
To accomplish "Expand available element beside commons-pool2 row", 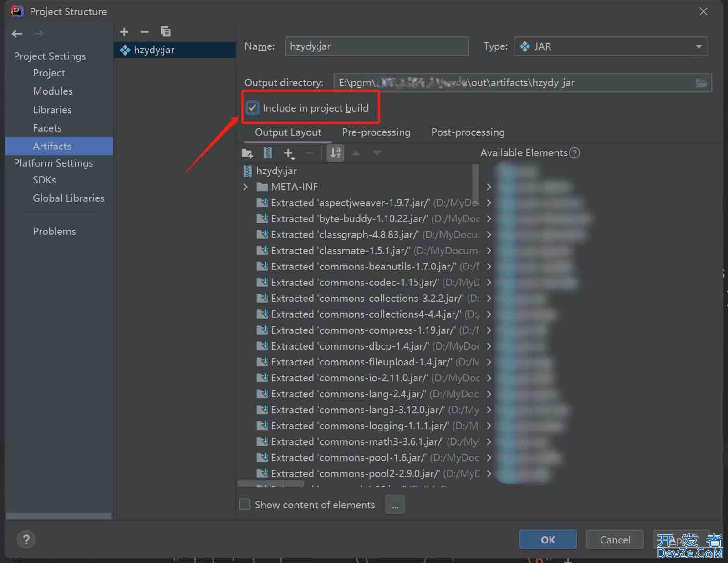I will pos(489,474).
